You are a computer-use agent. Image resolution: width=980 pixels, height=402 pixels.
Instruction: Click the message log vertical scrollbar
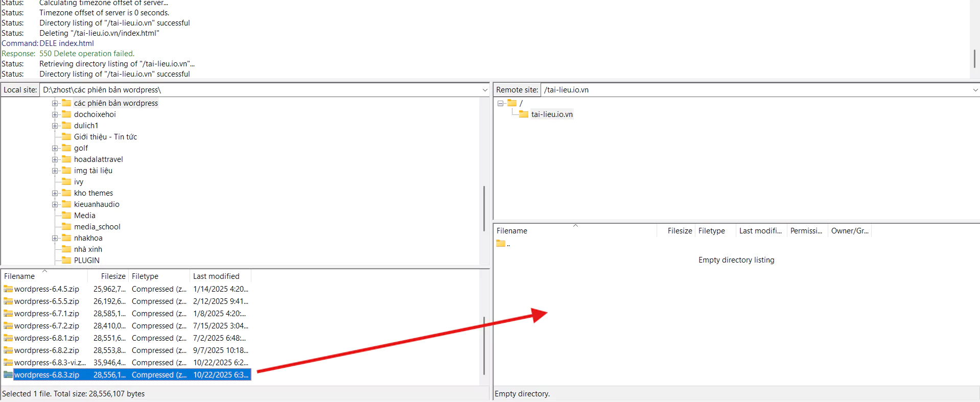[x=974, y=59]
